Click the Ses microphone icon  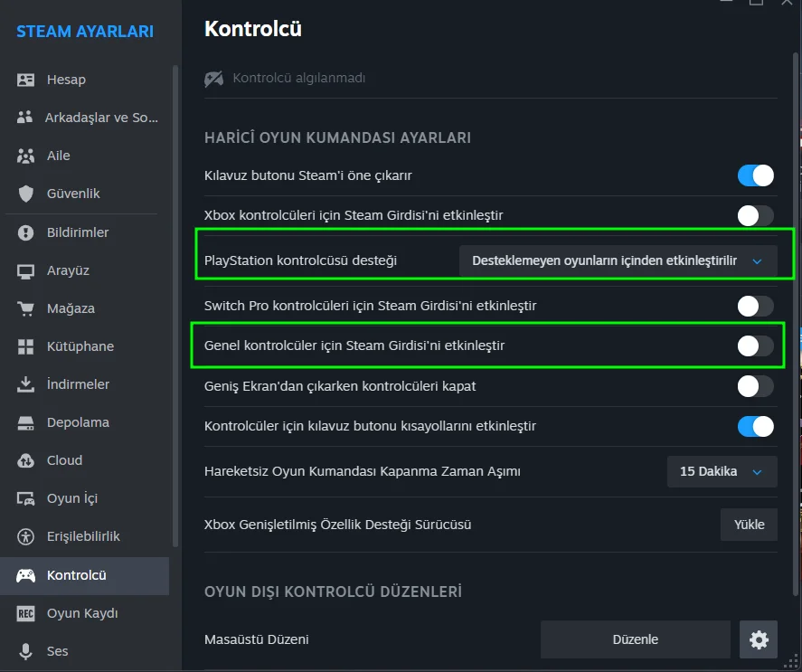(x=25, y=651)
